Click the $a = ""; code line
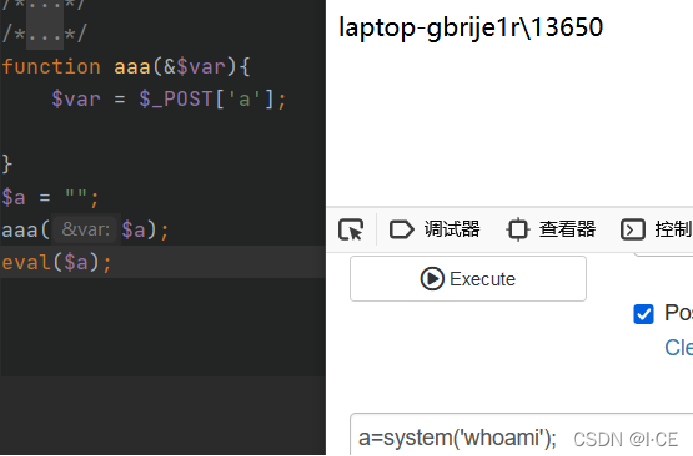Screen dimensions: 693x456 click(50, 197)
